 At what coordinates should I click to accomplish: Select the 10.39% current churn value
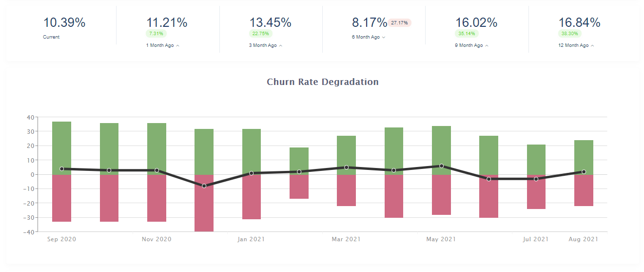tap(64, 22)
